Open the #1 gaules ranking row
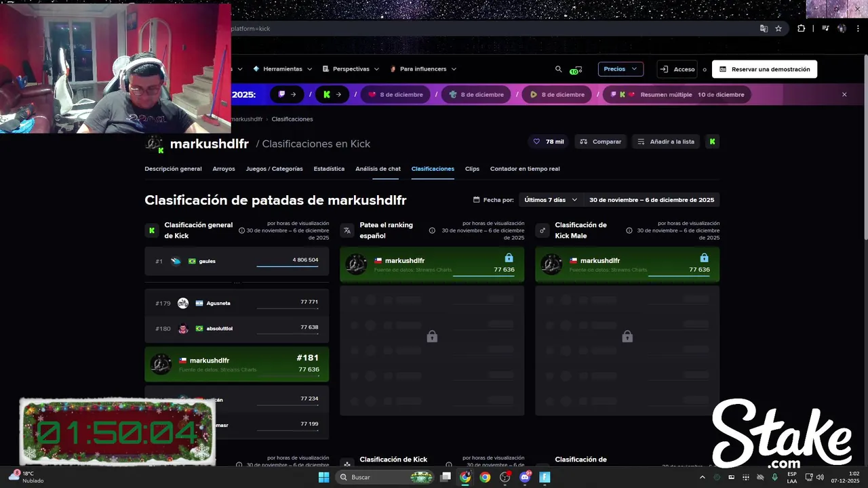The height and width of the screenshot is (488, 868). point(237,262)
